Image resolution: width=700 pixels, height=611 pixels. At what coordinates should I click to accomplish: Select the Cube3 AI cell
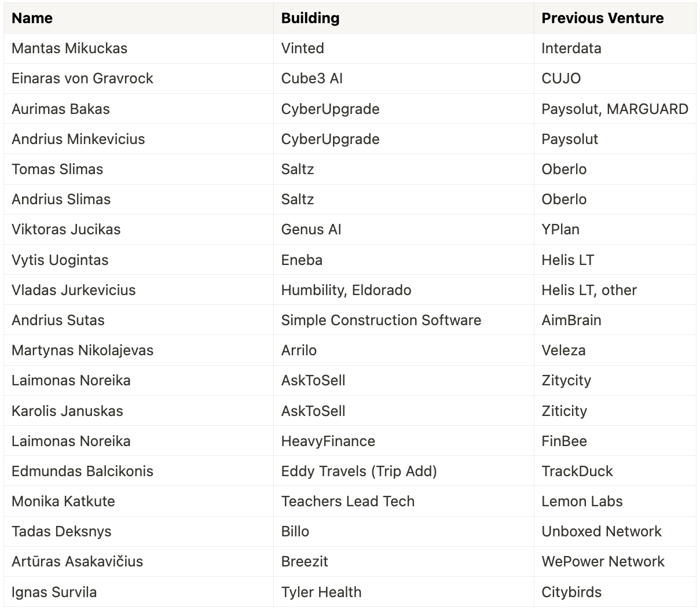click(404, 79)
